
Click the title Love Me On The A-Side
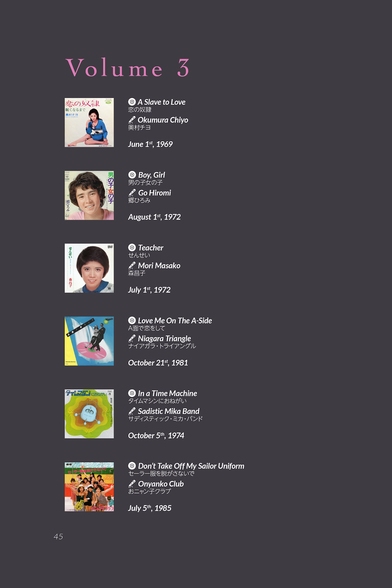click(x=175, y=321)
